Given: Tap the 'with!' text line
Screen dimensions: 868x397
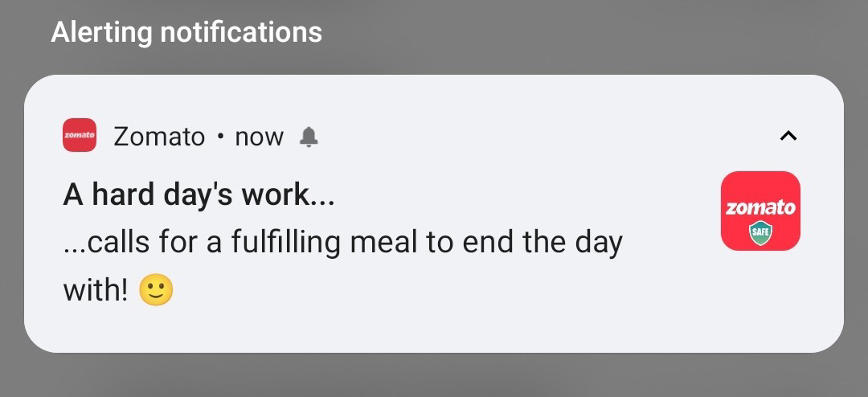Looking at the screenshot, I should [95, 290].
